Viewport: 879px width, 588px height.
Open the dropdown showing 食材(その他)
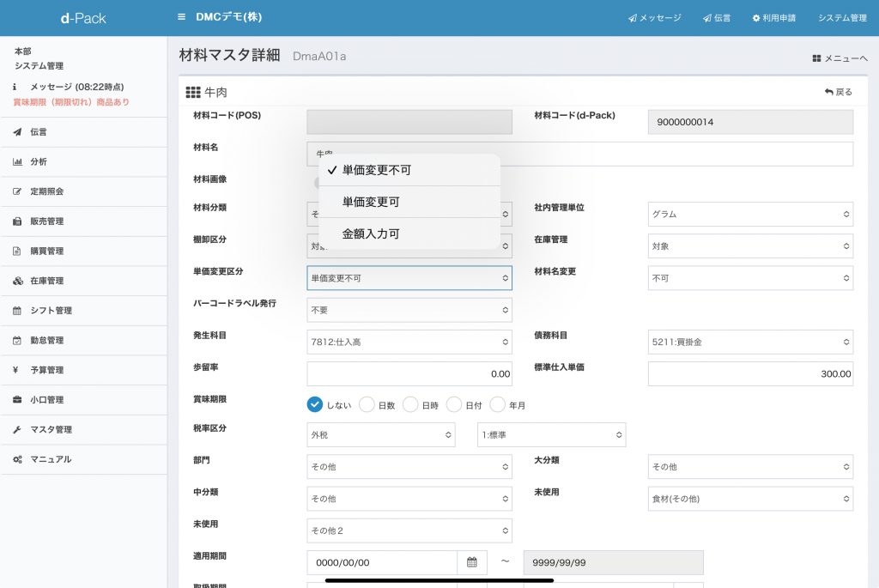pyautogui.click(x=750, y=499)
